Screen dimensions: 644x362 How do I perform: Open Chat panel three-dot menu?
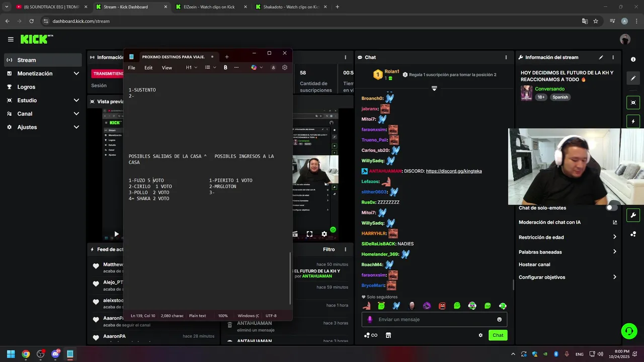[506, 57]
